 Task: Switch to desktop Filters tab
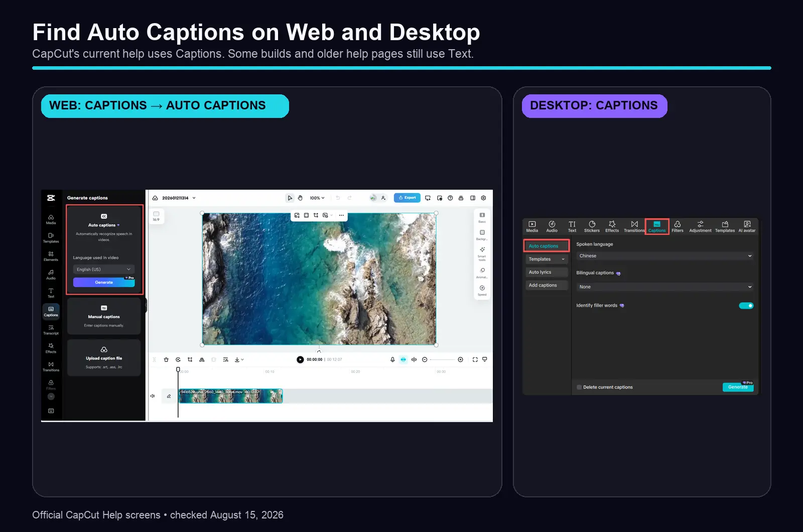coord(678,226)
